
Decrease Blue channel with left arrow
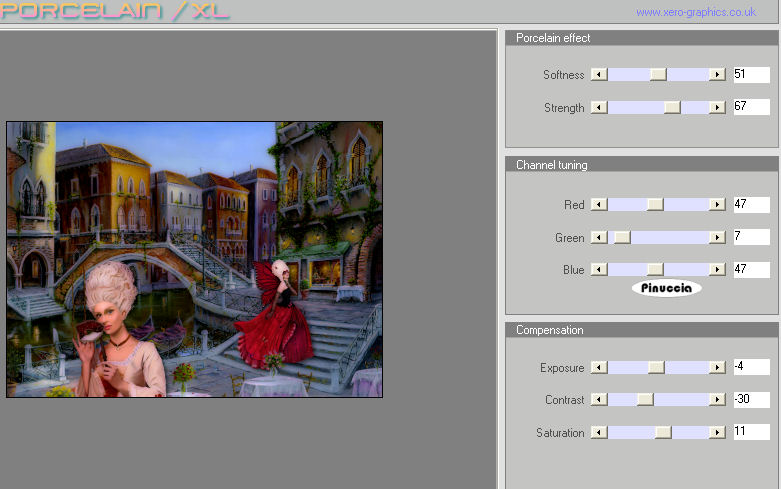click(599, 269)
